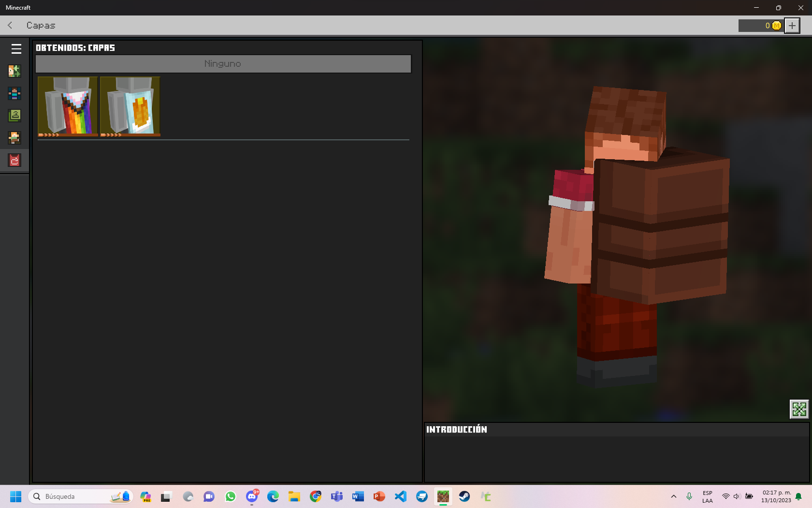
Task: Click the Búsqueda taskbar search box
Action: tap(81, 496)
